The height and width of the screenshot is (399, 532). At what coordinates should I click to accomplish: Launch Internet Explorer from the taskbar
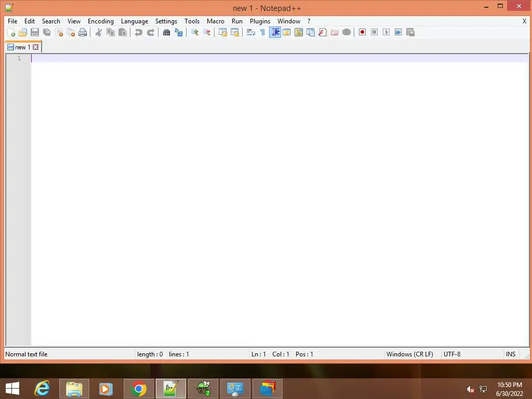click(42, 389)
